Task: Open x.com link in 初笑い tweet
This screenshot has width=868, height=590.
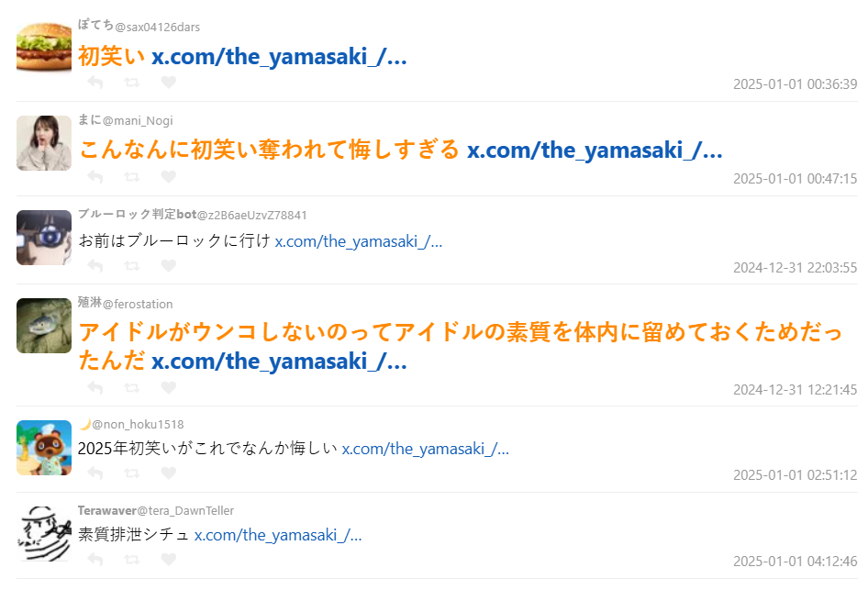Action: (x=279, y=57)
